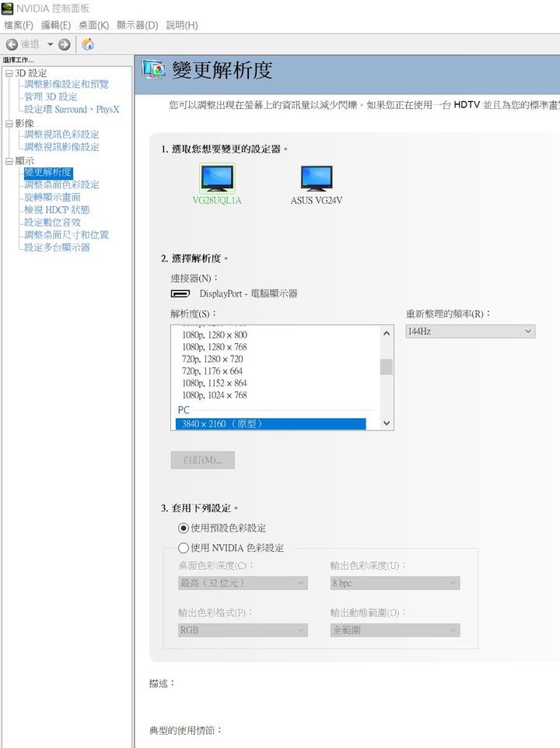Collapse the 3D 設定 tree node
Image resolution: width=560 pixels, height=748 pixels.
pyautogui.click(x=9, y=73)
